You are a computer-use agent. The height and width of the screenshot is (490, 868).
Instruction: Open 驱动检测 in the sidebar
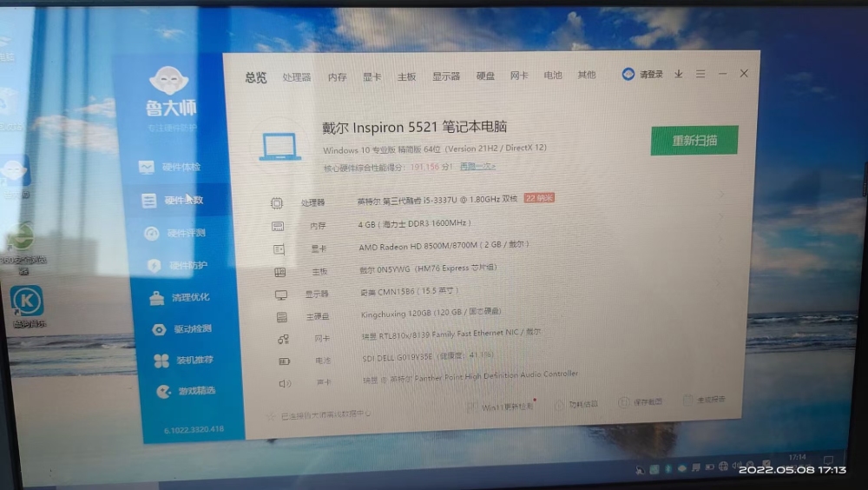(181, 329)
